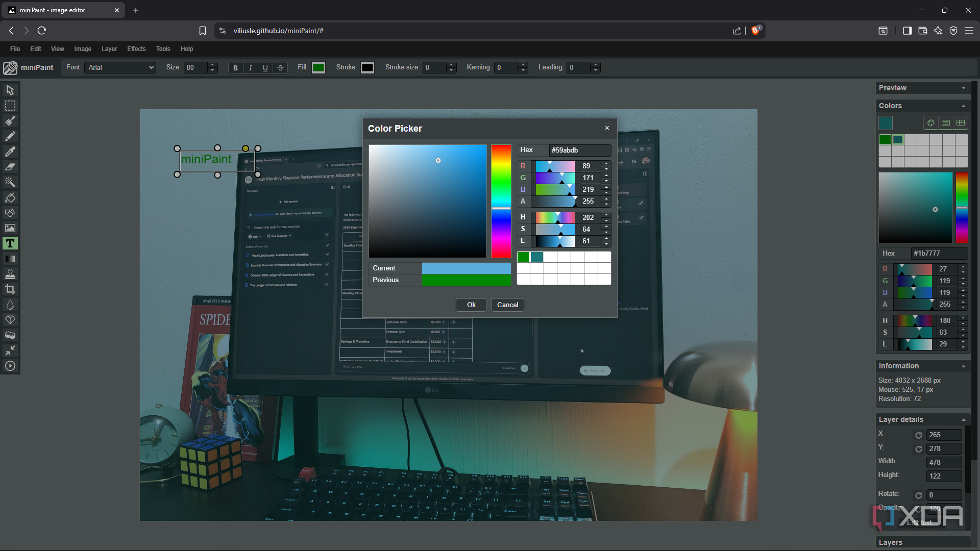
Task: Open the palette icon in Colors panel
Action: coord(931,123)
